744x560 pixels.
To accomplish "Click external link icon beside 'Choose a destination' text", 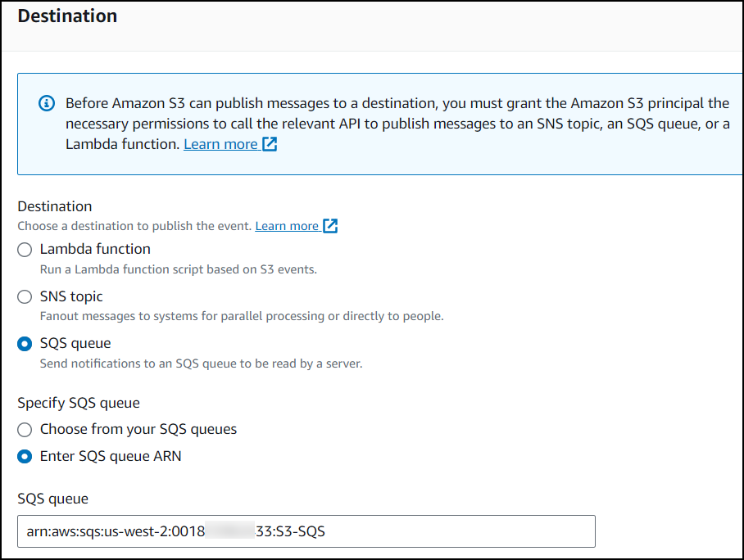I will [330, 226].
